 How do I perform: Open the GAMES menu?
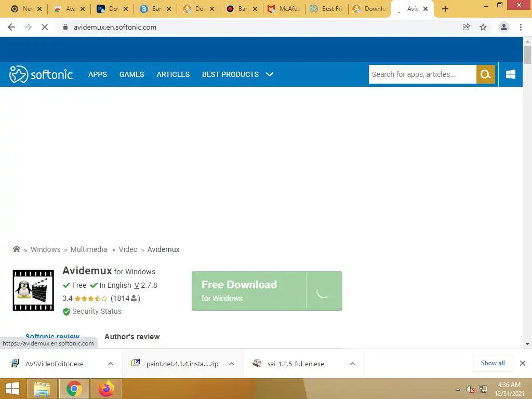131,74
